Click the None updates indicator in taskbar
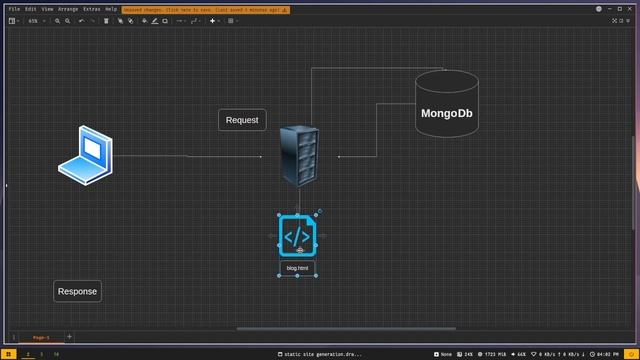640x360 pixels. point(443,354)
